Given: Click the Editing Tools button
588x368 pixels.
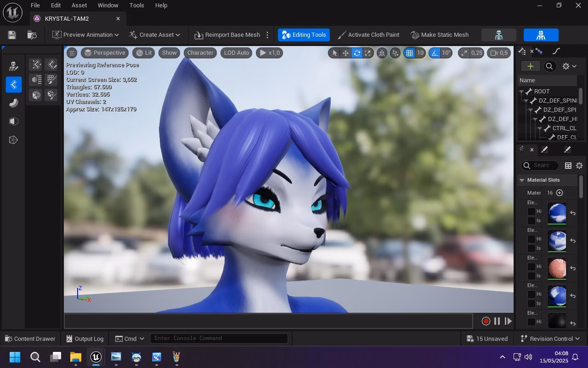Looking at the screenshot, I should coord(304,35).
